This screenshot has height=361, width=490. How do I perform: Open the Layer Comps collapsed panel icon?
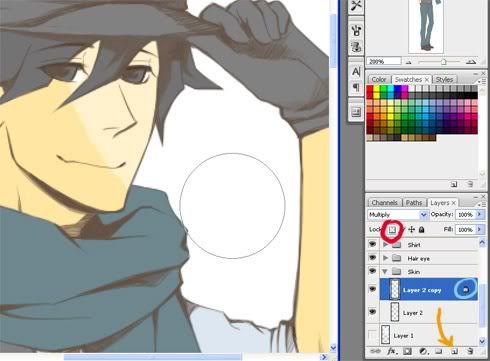click(356, 112)
